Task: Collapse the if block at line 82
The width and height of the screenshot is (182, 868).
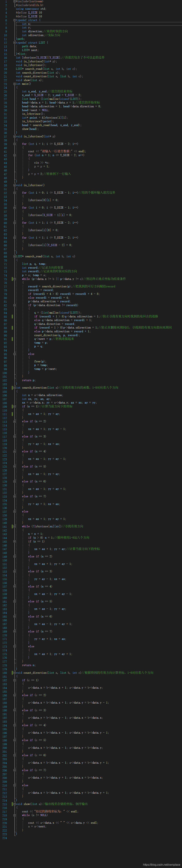Action: (14, 305)
